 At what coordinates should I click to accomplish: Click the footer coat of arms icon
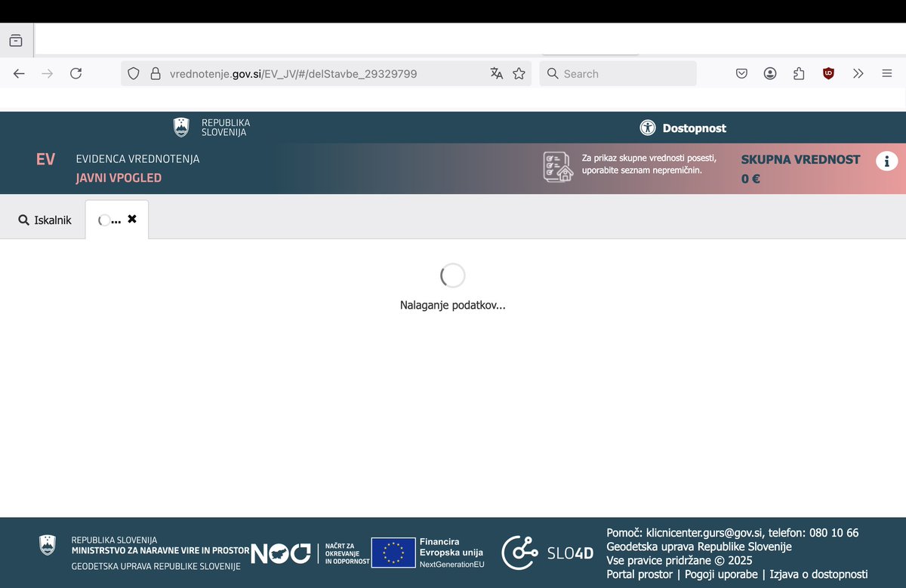click(47, 545)
